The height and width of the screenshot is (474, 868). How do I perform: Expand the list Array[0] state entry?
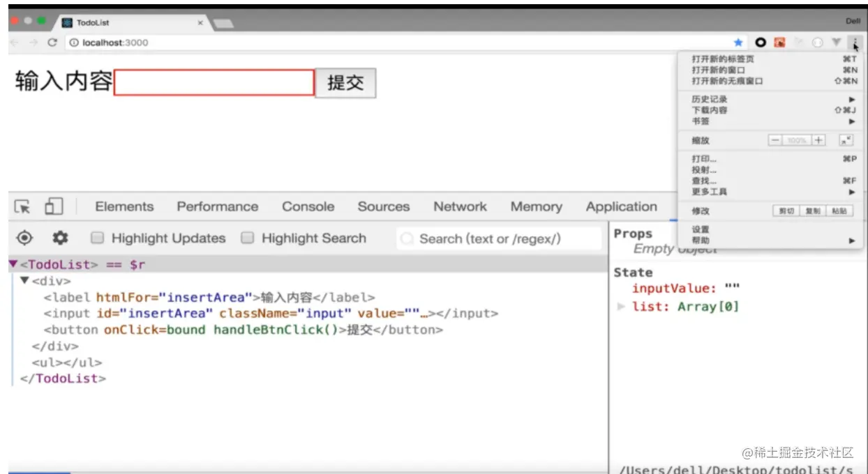(621, 307)
